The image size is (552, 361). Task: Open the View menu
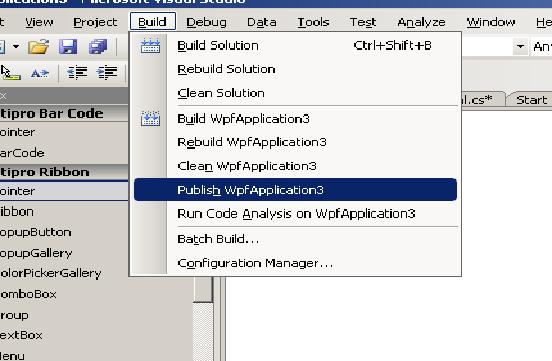click(39, 22)
